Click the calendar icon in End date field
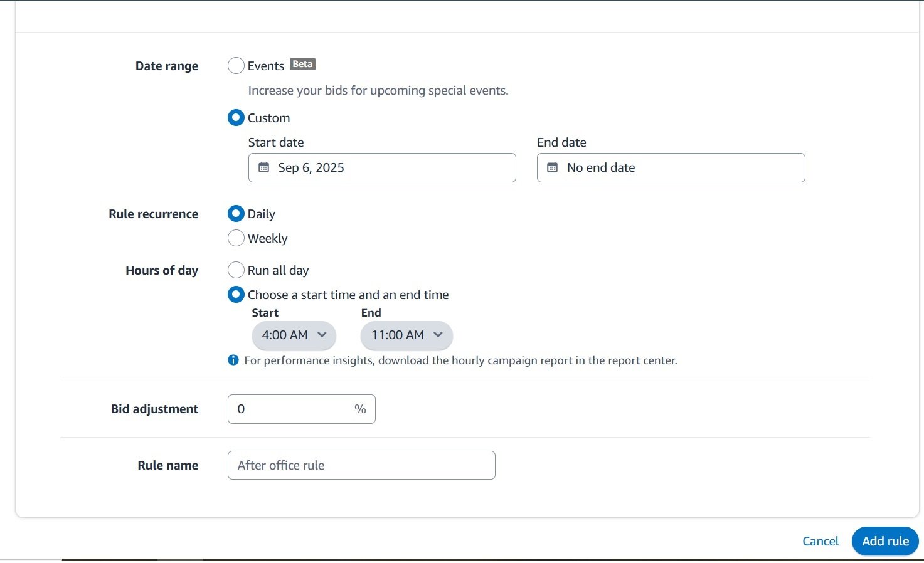The height and width of the screenshot is (563, 924). tap(553, 167)
